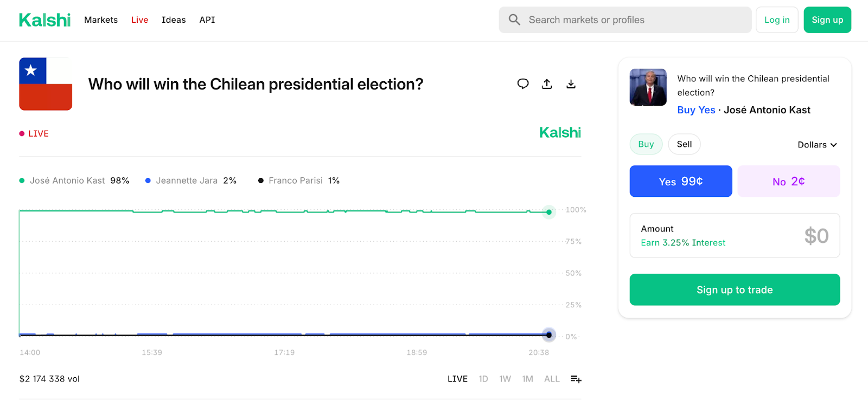Click the download chart icon

pos(571,84)
